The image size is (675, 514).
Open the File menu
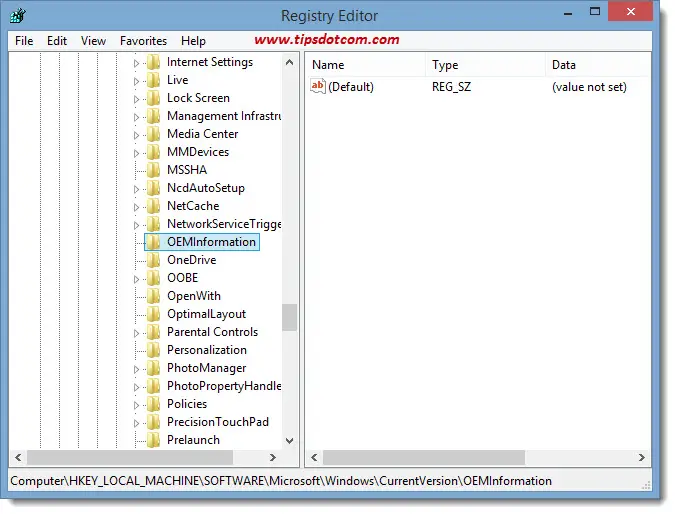(24, 41)
